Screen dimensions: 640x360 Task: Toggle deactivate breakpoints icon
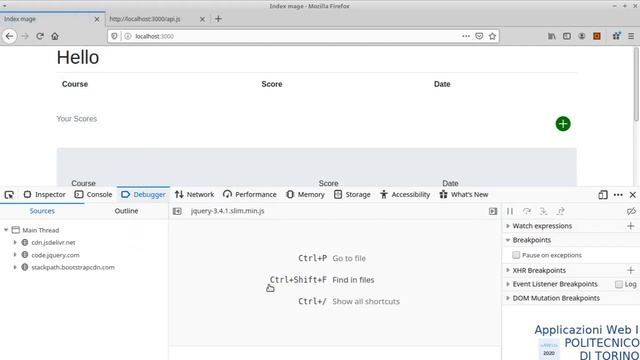click(x=631, y=211)
